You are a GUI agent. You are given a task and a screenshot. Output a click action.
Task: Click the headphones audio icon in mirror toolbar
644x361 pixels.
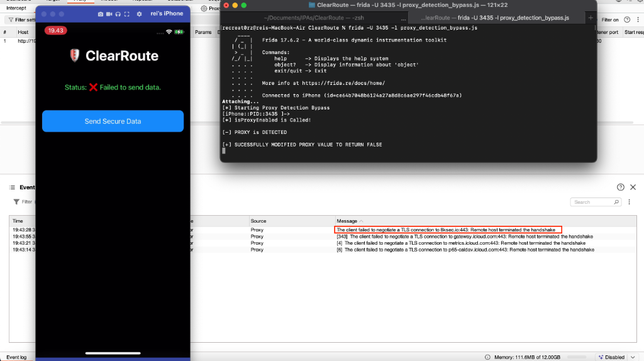coord(118,14)
